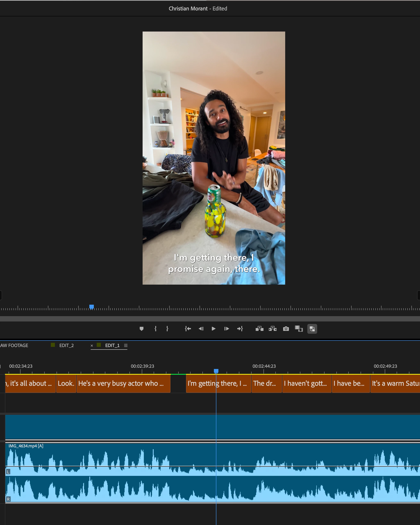
Task: Click the Extract button icon
Action: coord(273,329)
